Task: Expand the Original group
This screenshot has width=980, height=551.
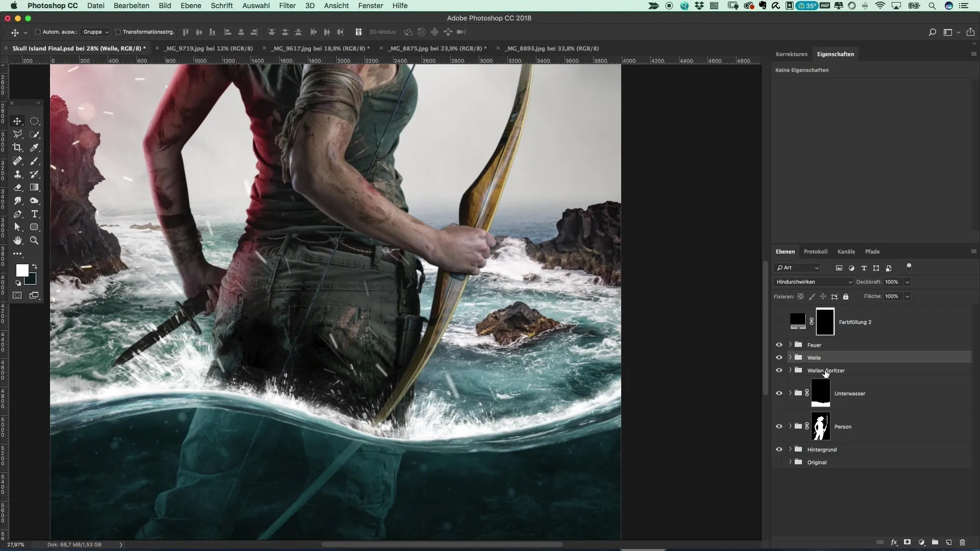Action: [790, 462]
